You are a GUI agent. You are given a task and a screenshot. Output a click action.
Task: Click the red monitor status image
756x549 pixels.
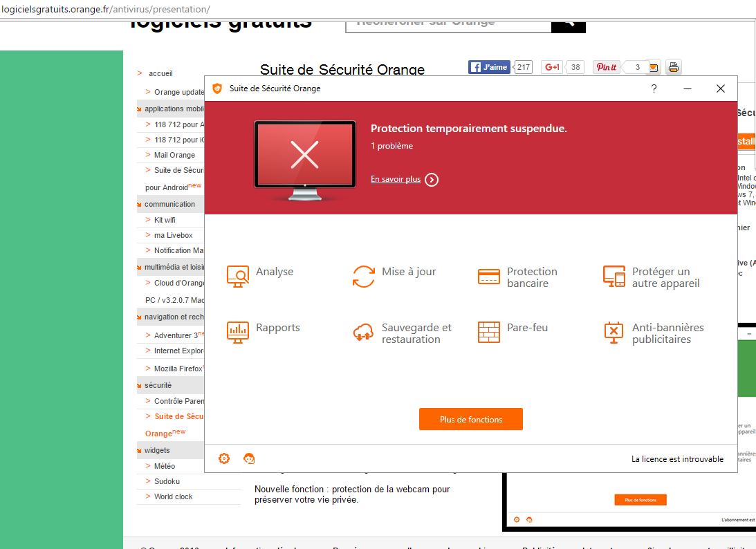tap(305, 160)
